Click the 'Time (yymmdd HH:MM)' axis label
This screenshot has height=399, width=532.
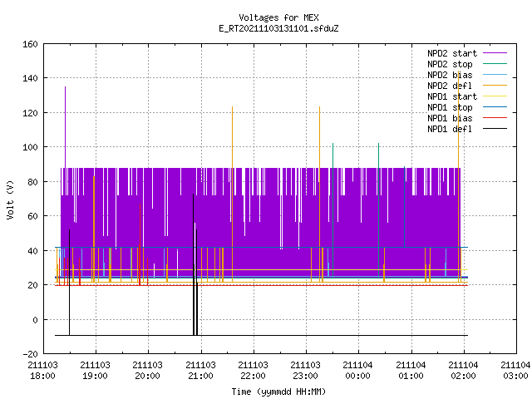278,392
